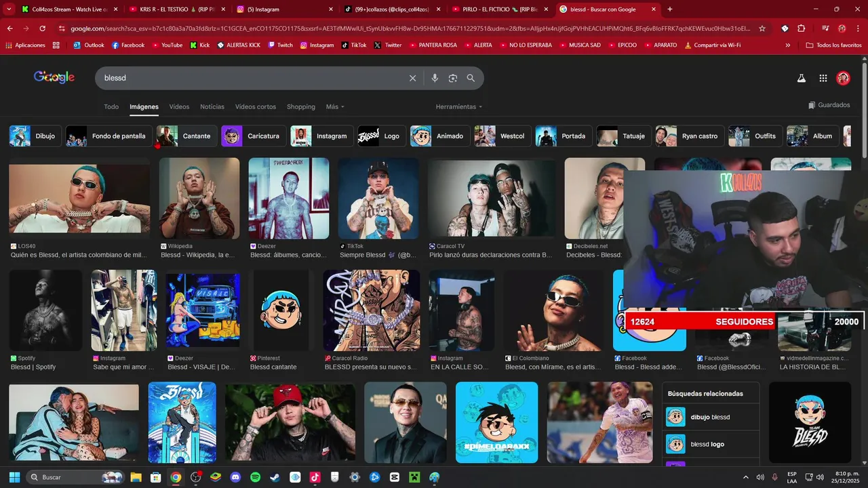Switch to the Videos search tab
Image resolution: width=868 pixels, height=488 pixels.
(x=179, y=107)
